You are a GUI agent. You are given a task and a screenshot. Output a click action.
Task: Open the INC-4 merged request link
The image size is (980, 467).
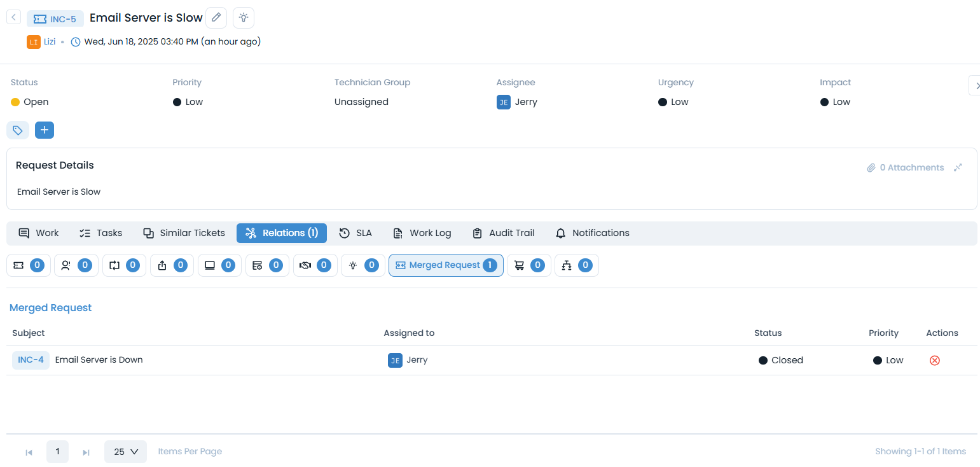pyautogui.click(x=31, y=360)
